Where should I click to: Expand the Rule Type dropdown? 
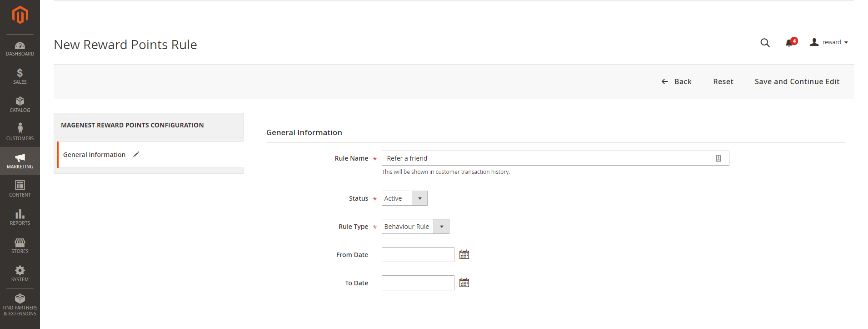click(415, 227)
